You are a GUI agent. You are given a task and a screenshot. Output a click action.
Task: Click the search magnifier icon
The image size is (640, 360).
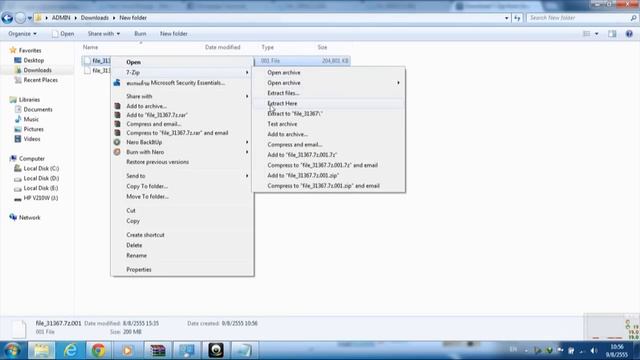(x=633, y=18)
